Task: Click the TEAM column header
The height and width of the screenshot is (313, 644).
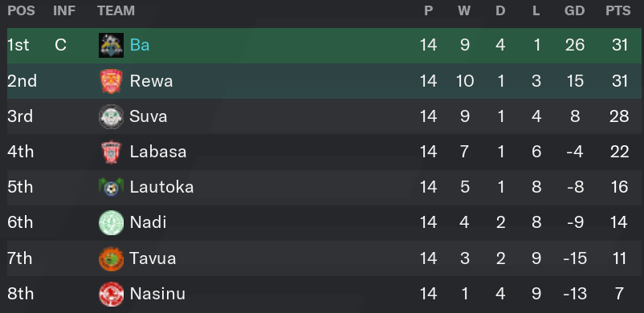Action: pos(116,10)
